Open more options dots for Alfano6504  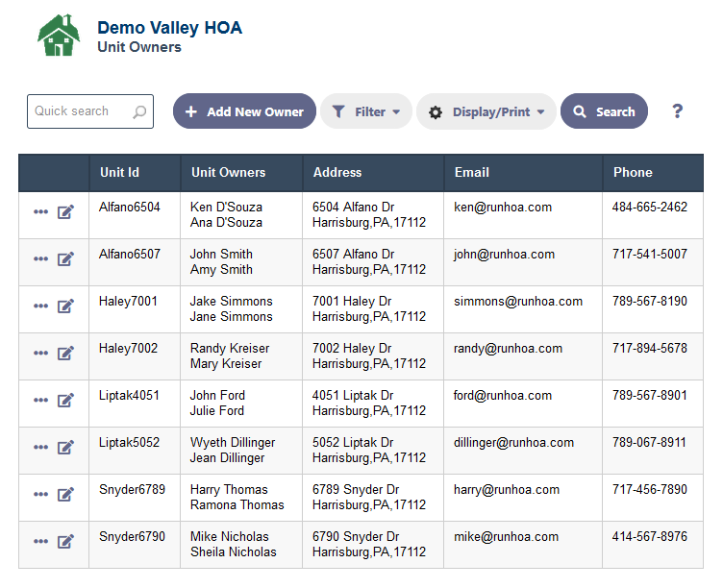tap(40, 212)
